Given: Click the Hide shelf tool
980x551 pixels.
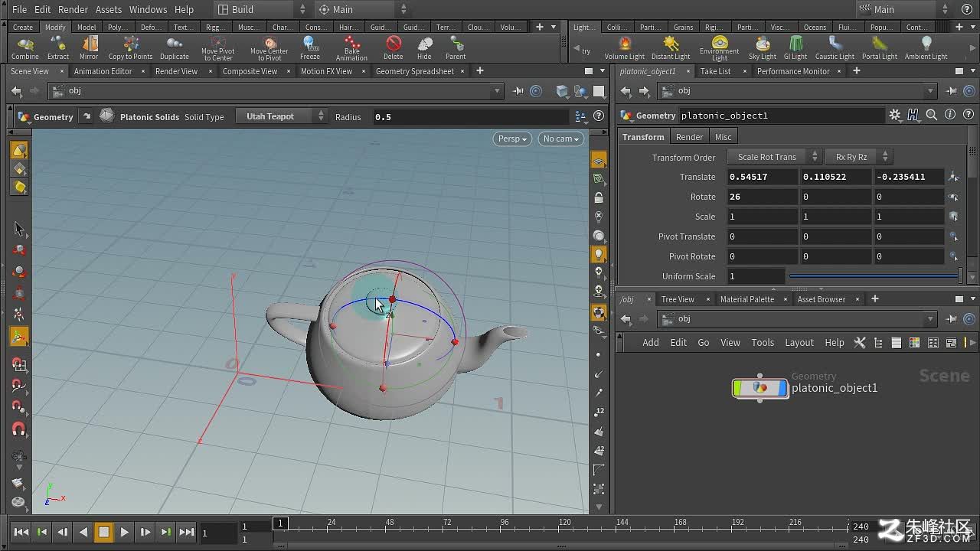Looking at the screenshot, I should click(x=424, y=48).
